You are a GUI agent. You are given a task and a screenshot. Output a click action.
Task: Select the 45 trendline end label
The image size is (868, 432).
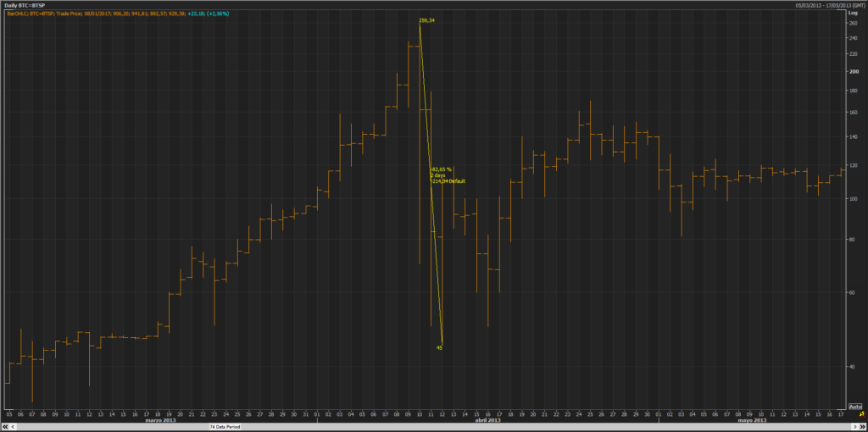[x=439, y=347]
